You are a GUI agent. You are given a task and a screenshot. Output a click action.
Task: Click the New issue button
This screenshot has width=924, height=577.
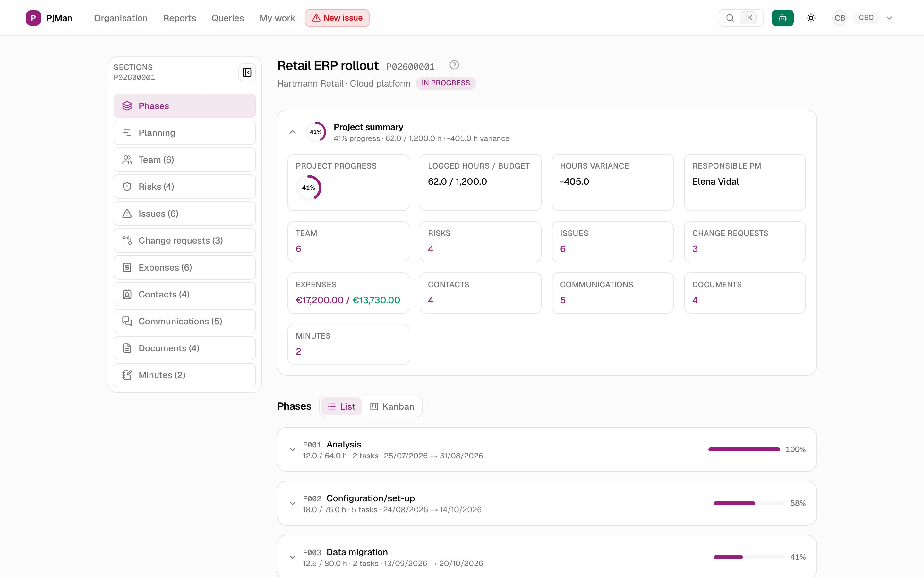pyautogui.click(x=337, y=18)
